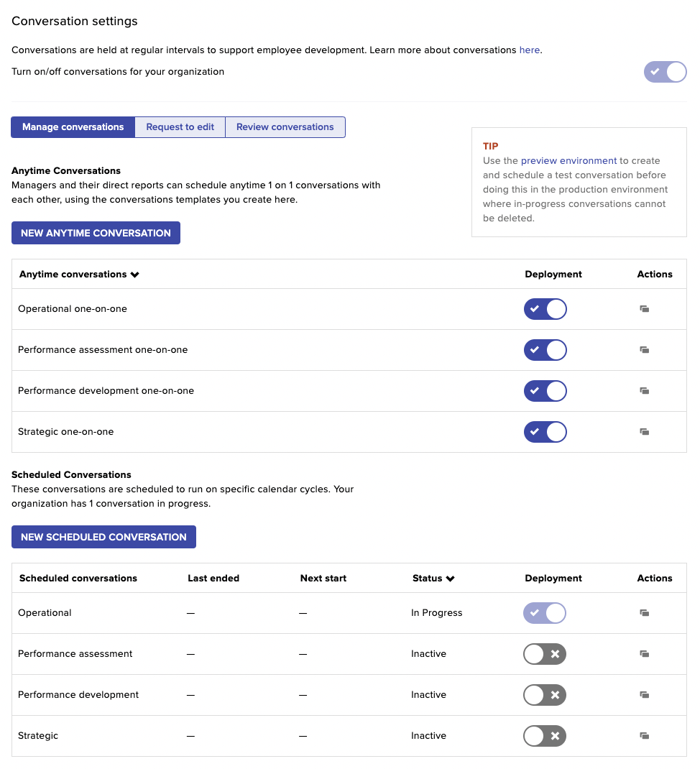Turn off conversations for your organization
Screen dimensions: 700x769
(x=665, y=72)
